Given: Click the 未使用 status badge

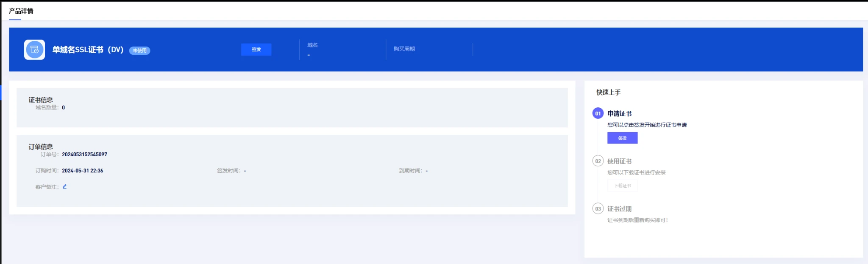Looking at the screenshot, I should click(139, 51).
